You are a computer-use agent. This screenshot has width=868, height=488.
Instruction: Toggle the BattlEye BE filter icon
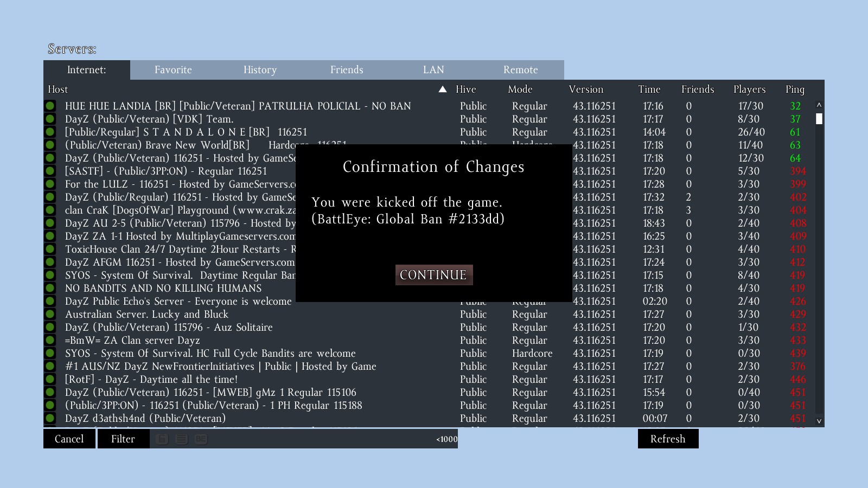pyautogui.click(x=201, y=439)
